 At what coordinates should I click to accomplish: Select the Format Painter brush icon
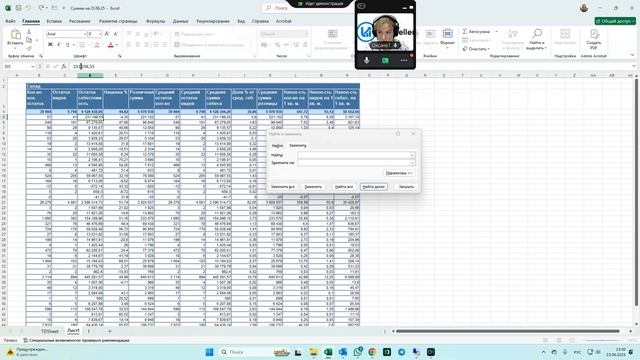click(x=29, y=48)
